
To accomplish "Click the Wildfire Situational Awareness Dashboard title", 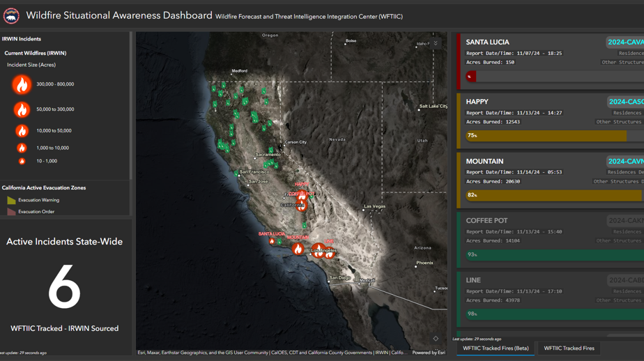I will 119,15.
